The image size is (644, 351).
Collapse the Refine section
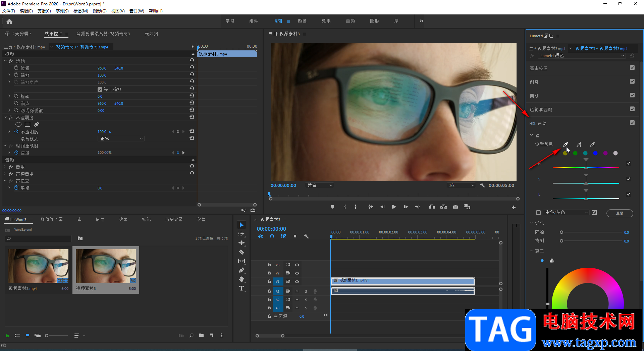click(531, 223)
